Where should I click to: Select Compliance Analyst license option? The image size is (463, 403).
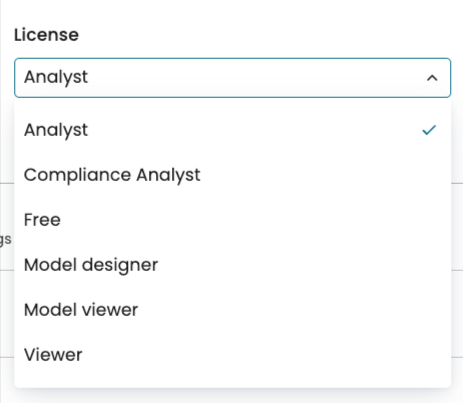point(232,175)
